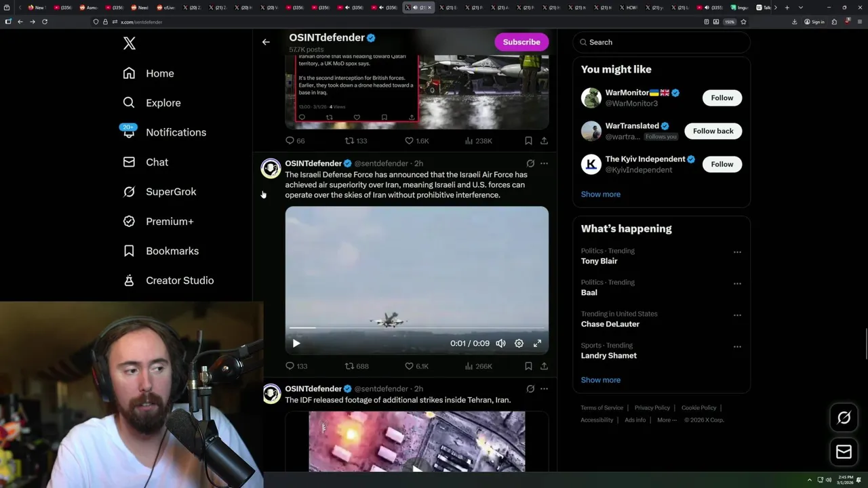
Task: Open Explore in the sidebar
Action: click(x=152, y=103)
